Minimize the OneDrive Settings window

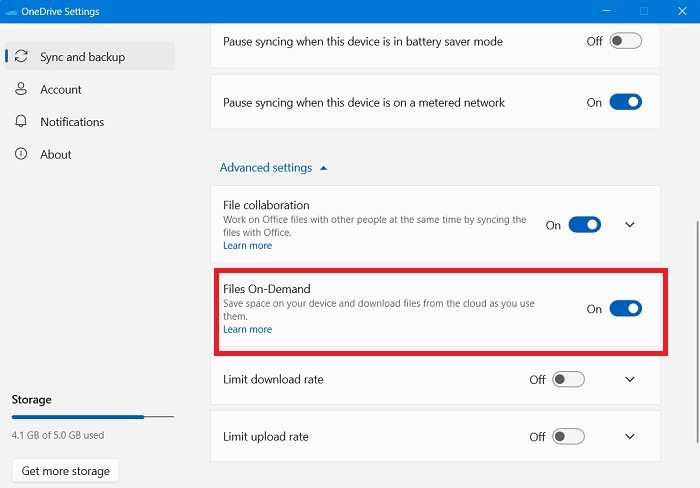tap(606, 11)
